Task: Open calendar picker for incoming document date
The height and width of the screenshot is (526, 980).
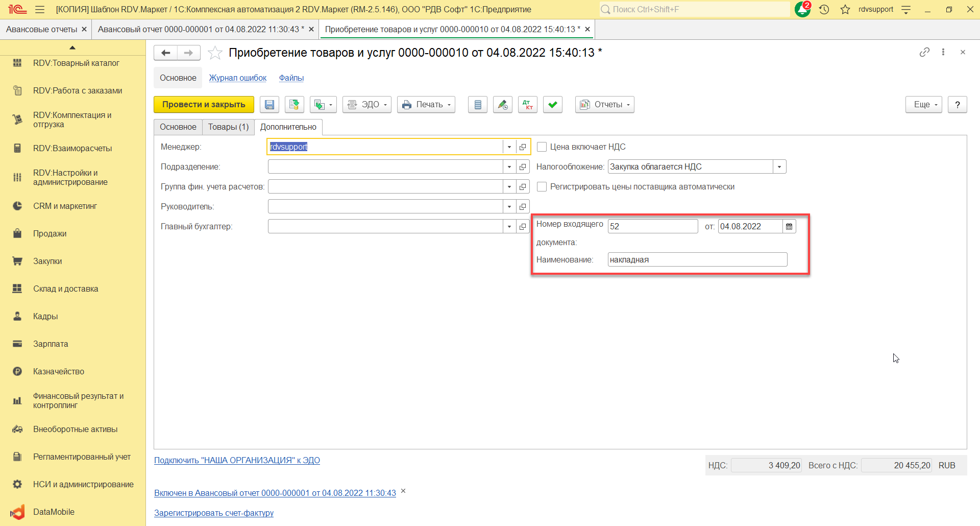Action: [789, 226]
